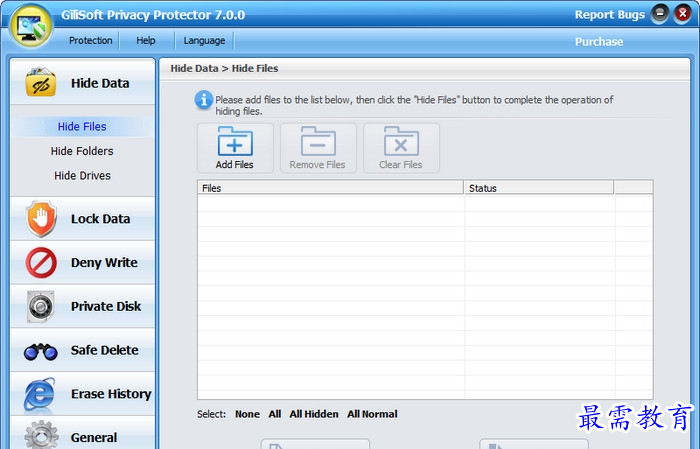700x449 pixels.
Task: Click the Clear Files folder button
Action: [x=401, y=148]
